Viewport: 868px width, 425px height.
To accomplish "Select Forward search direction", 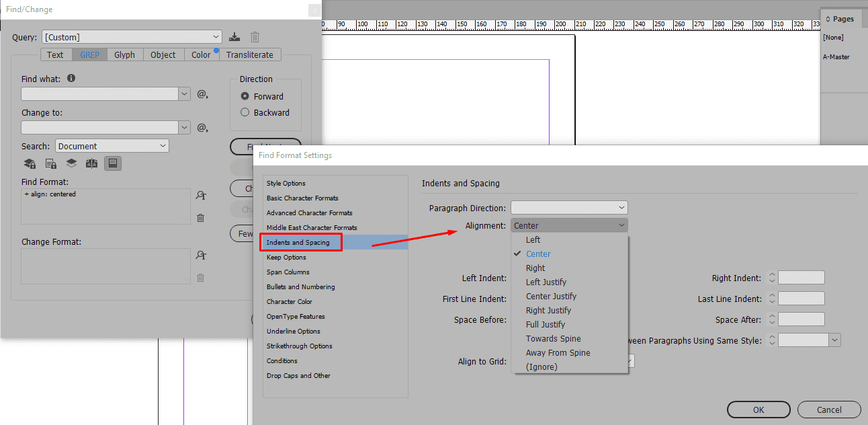I will pos(245,96).
